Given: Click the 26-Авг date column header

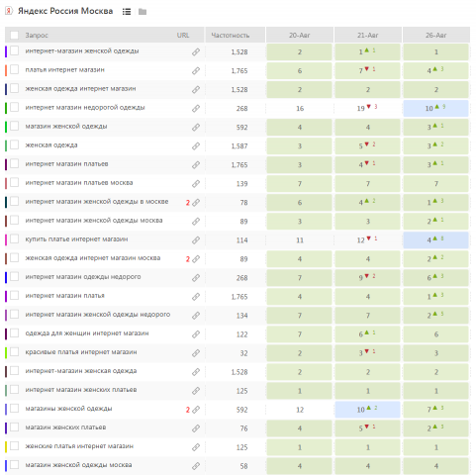Looking at the screenshot, I should (x=436, y=35).
